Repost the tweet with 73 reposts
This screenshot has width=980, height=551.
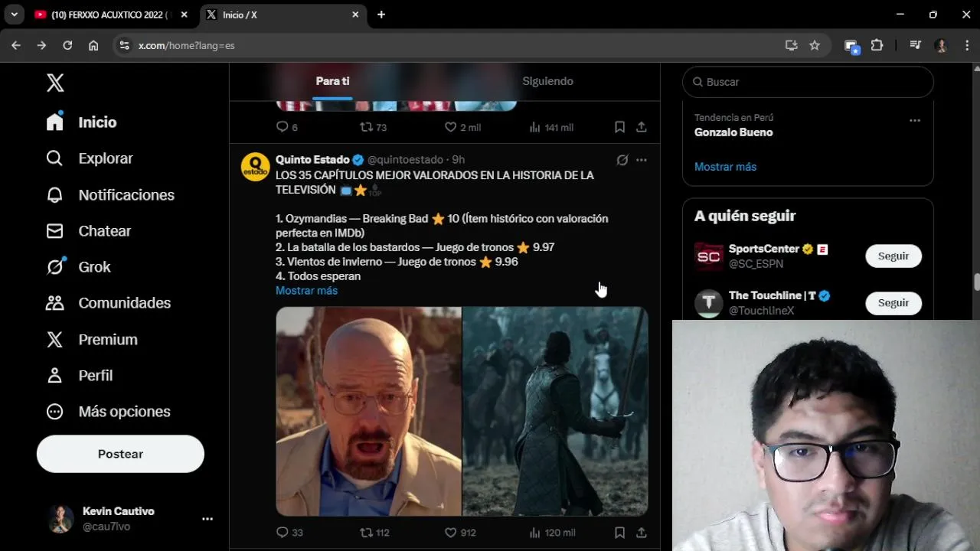point(367,127)
